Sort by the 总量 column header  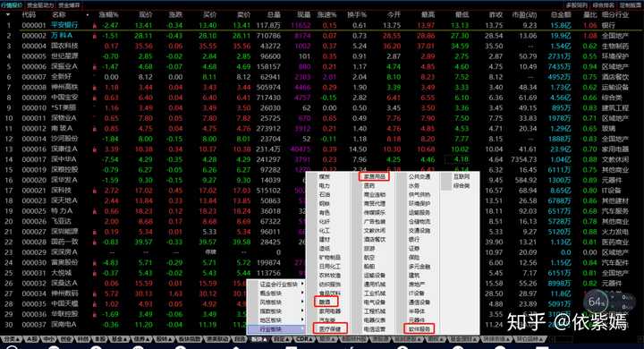(x=274, y=15)
